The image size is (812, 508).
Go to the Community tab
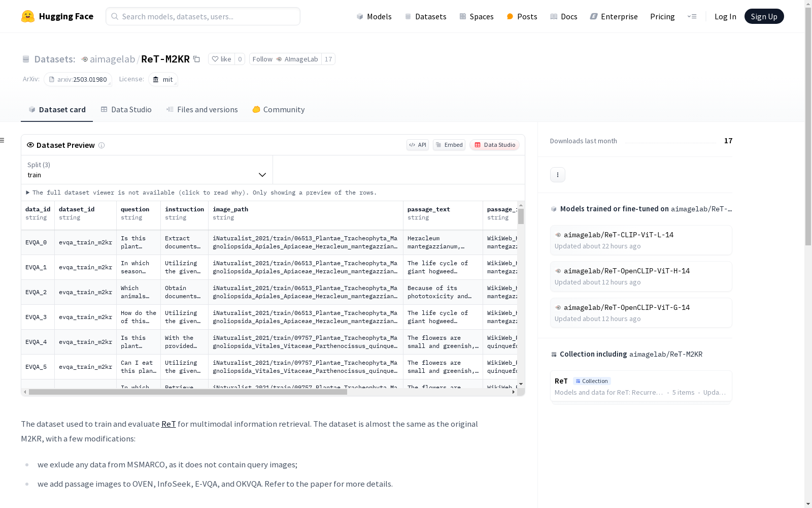pos(279,110)
